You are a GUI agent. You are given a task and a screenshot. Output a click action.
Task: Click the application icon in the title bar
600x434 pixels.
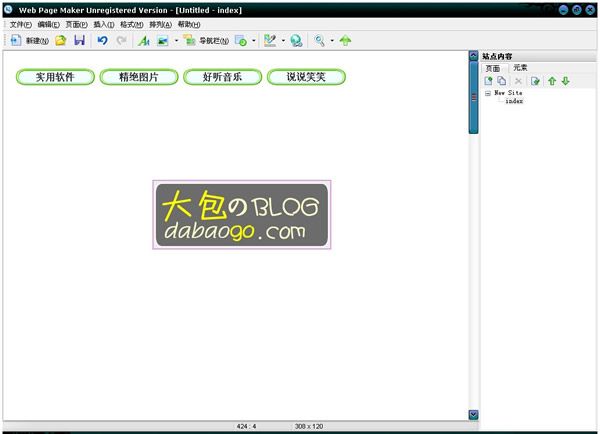pyautogui.click(x=8, y=10)
